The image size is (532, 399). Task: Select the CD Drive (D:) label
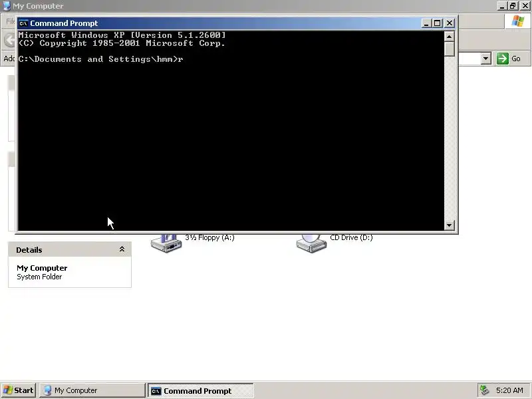351,237
